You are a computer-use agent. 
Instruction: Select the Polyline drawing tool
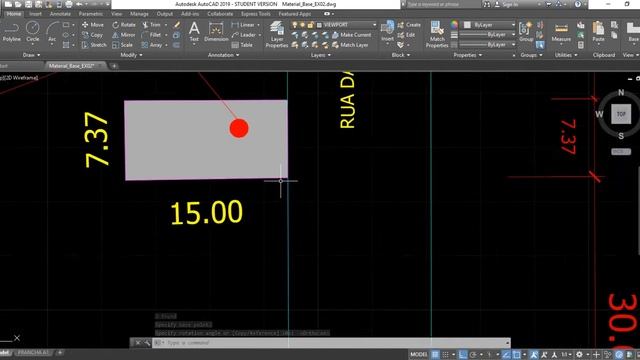pos(11,32)
